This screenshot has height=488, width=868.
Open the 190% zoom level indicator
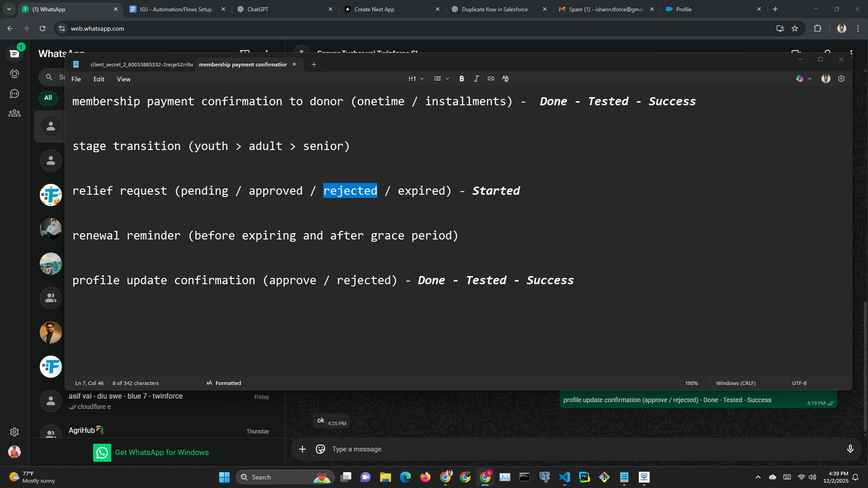pyautogui.click(x=691, y=383)
